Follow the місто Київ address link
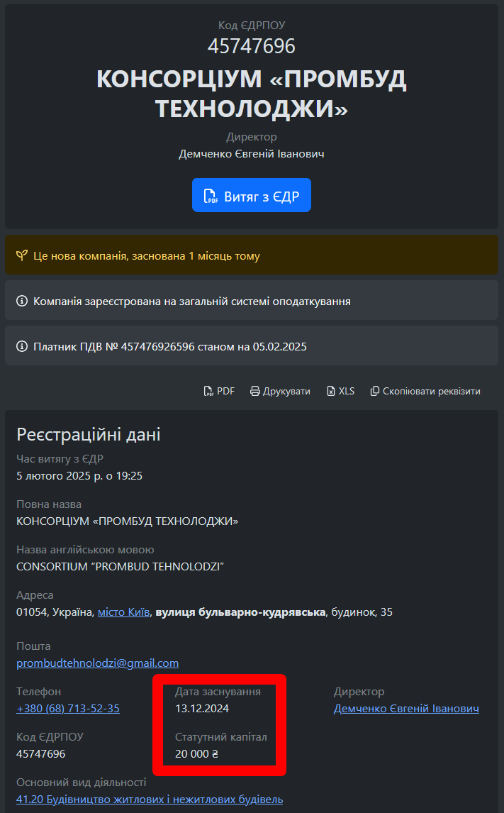 coord(123,612)
